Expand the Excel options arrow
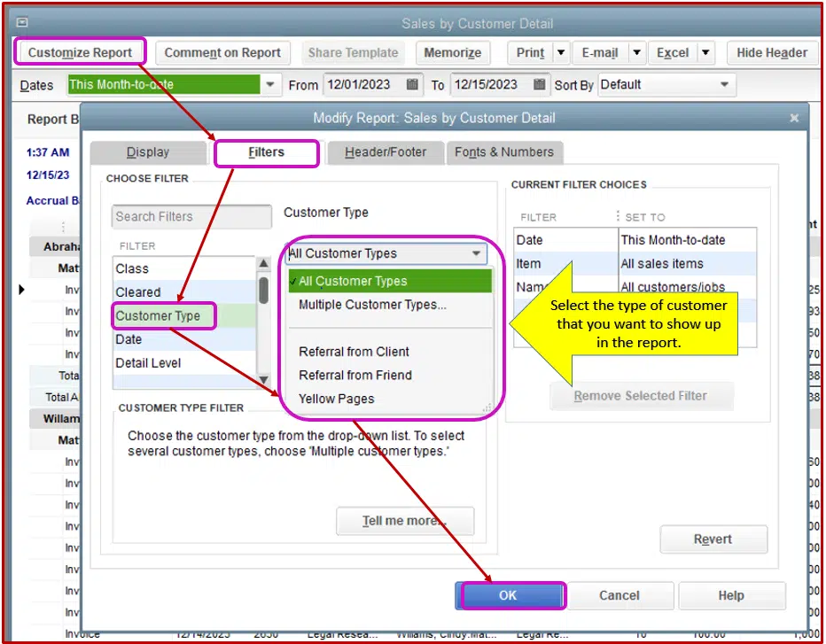The image size is (826, 644). tap(705, 52)
